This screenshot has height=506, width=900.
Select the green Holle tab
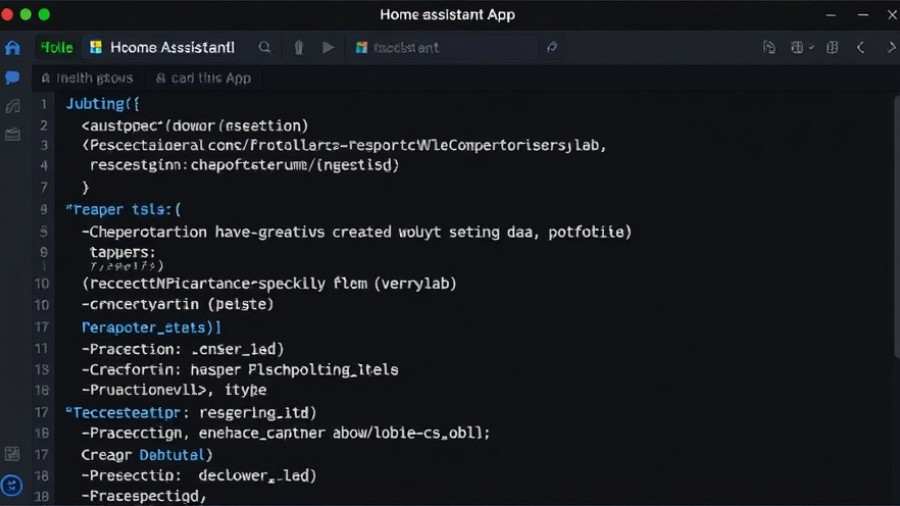[x=57, y=47]
